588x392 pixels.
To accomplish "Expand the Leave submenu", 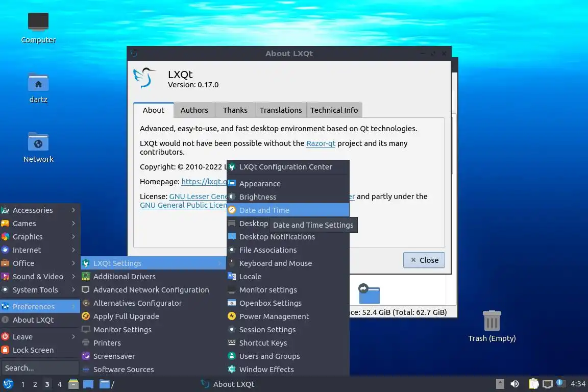I will (x=40, y=337).
